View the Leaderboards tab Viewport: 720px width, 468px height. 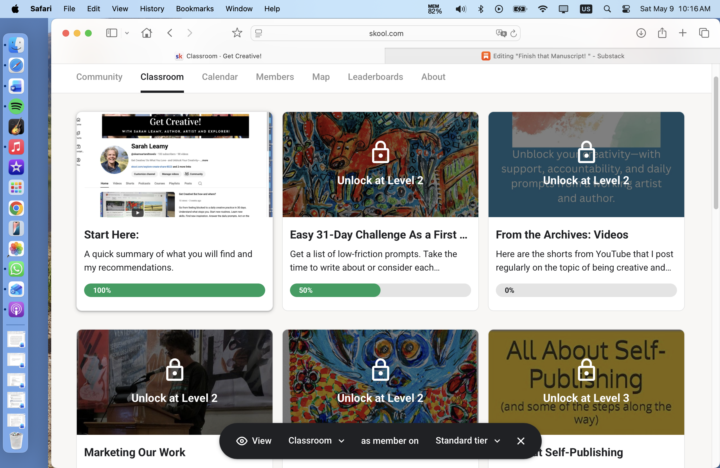(x=375, y=77)
